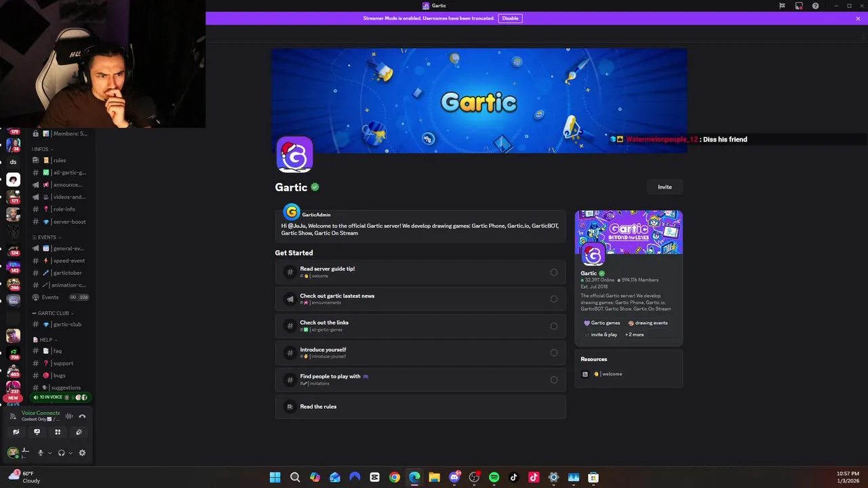
Task: Open the suggestions channel
Action: (x=60, y=387)
